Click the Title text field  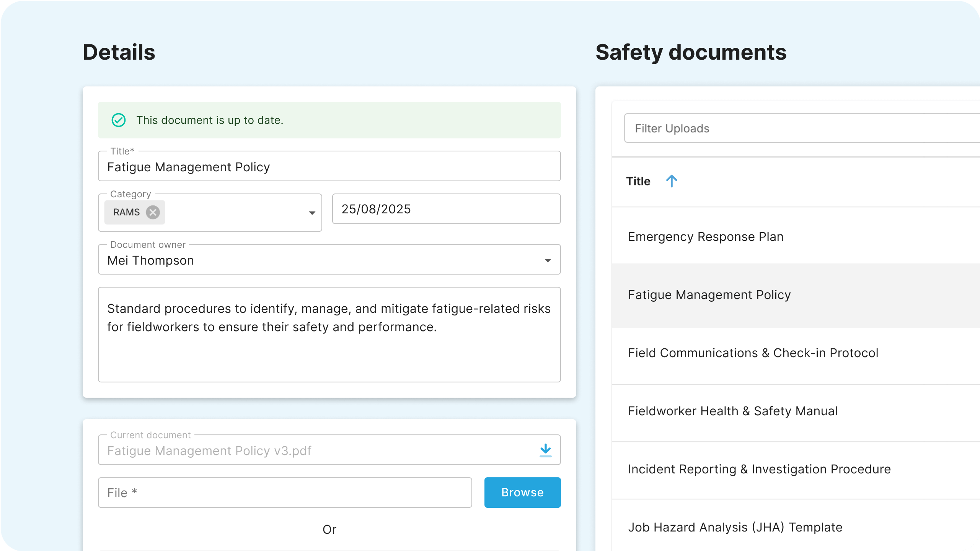tap(329, 167)
